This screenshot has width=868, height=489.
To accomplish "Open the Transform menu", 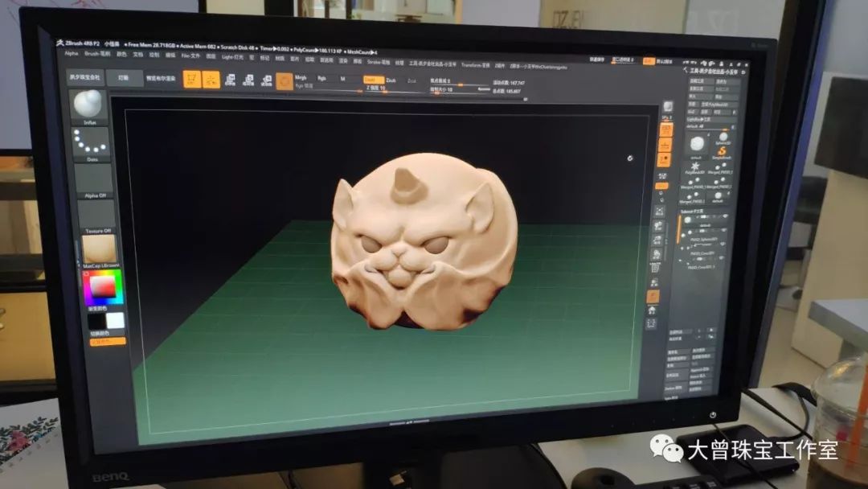I will click(476, 65).
